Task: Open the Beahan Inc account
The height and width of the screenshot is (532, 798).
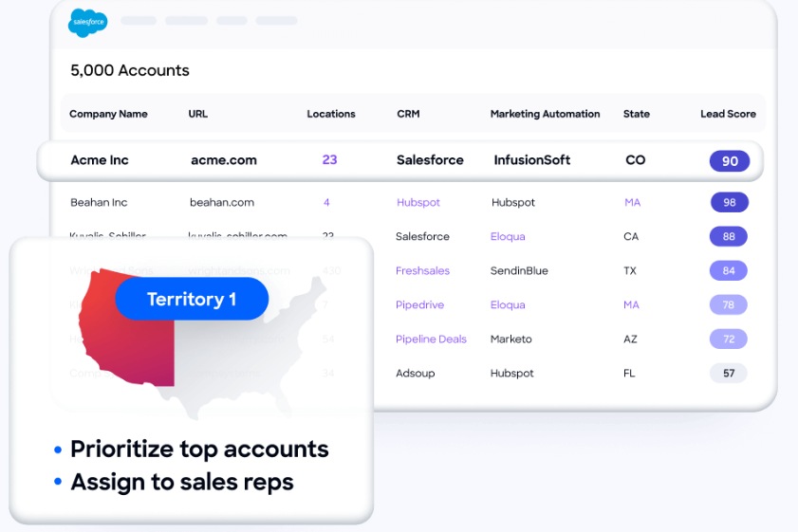Action: point(99,202)
